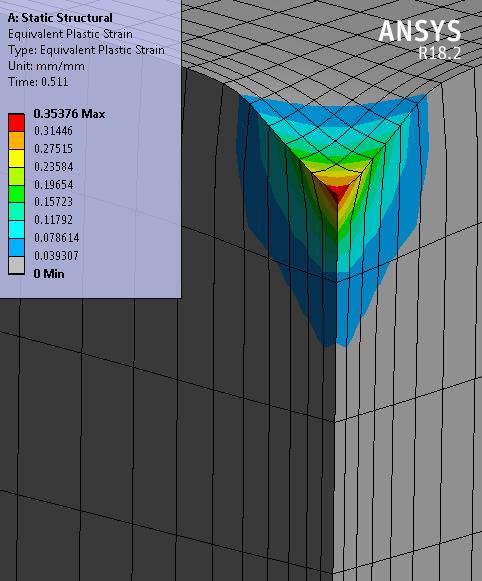This screenshot has height=581, width=482.
Task: Click the ANSYS logo
Action: [x=419, y=31]
